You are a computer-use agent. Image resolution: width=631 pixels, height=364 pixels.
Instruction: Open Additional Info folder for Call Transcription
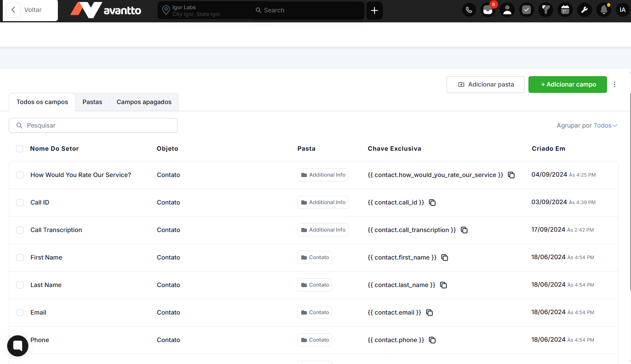click(x=323, y=230)
